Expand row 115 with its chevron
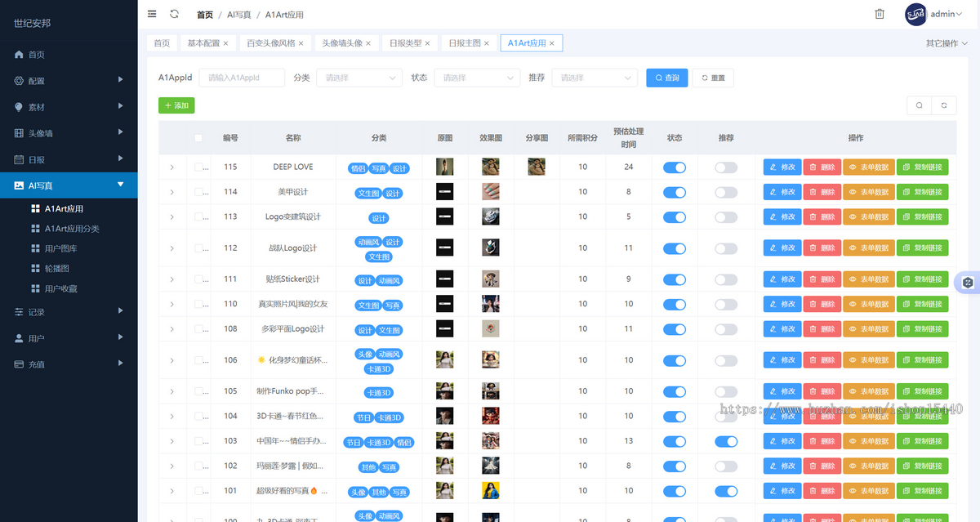The image size is (980, 522). pyautogui.click(x=171, y=167)
